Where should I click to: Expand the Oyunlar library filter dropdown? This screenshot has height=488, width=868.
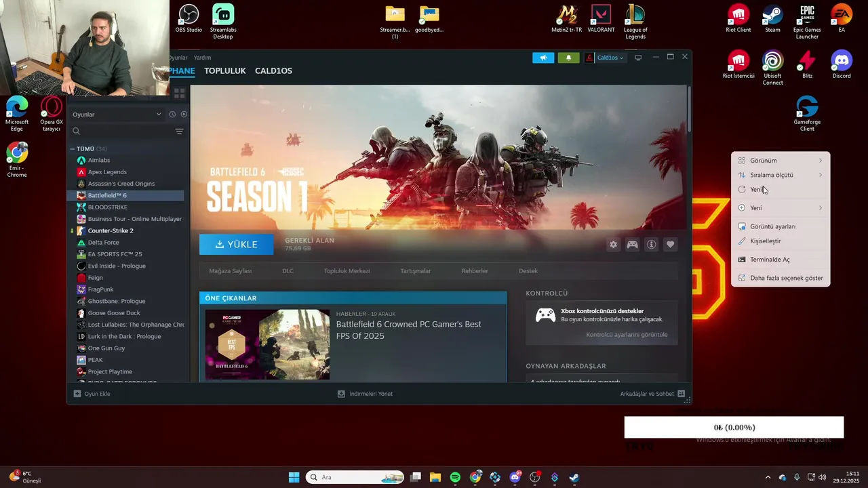(x=117, y=115)
